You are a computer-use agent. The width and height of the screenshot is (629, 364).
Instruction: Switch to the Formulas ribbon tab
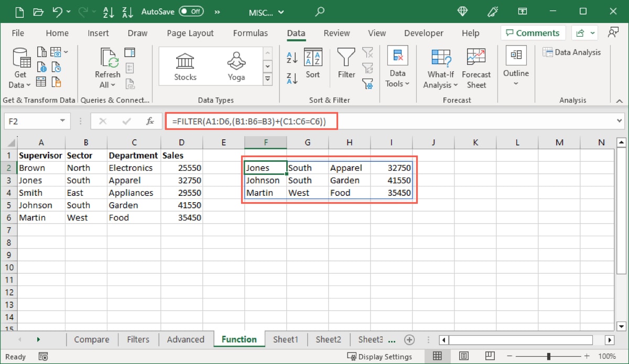tap(251, 32)
